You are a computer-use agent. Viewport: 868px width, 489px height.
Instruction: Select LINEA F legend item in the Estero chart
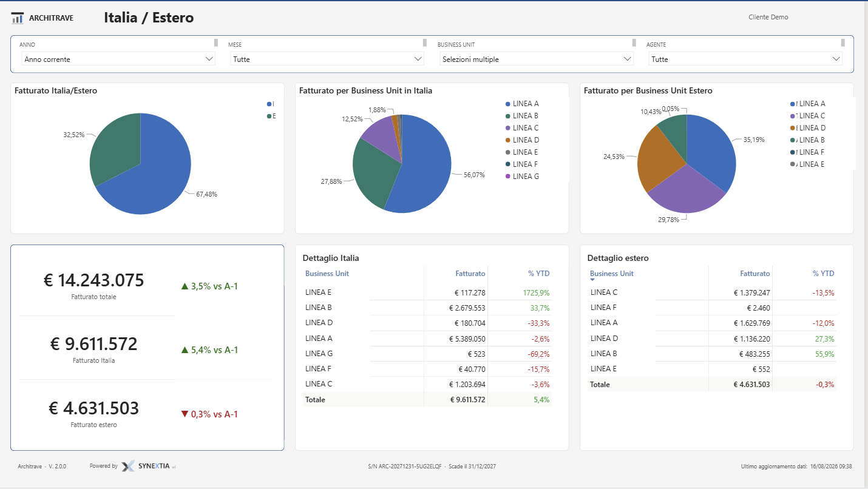pos(808,152)
